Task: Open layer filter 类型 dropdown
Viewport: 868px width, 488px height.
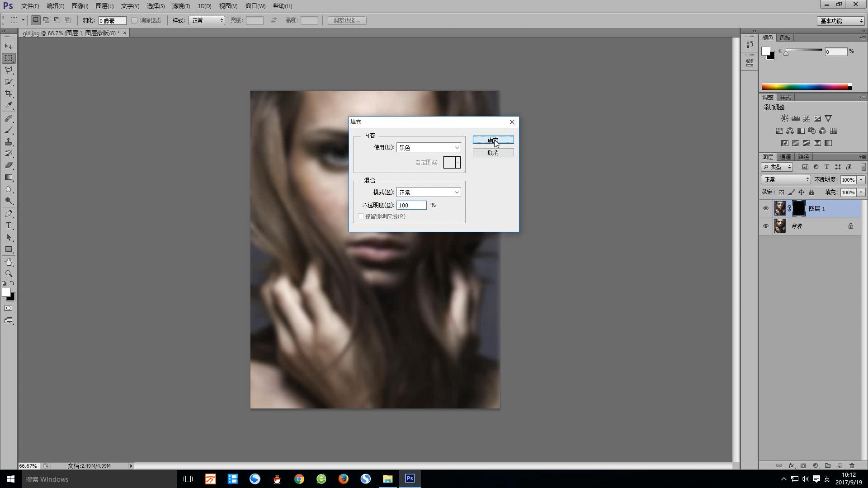Action: [x=777, y=167]
